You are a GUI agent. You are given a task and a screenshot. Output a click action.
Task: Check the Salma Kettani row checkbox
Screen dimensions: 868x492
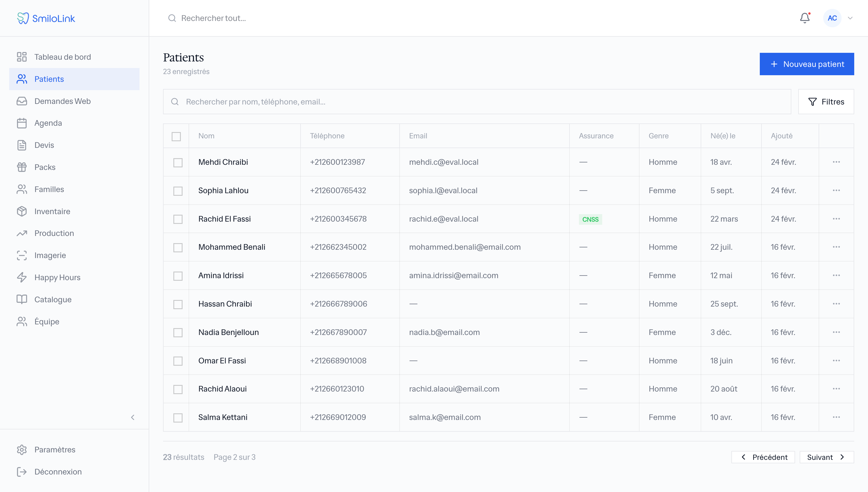(x=178, y=417)
